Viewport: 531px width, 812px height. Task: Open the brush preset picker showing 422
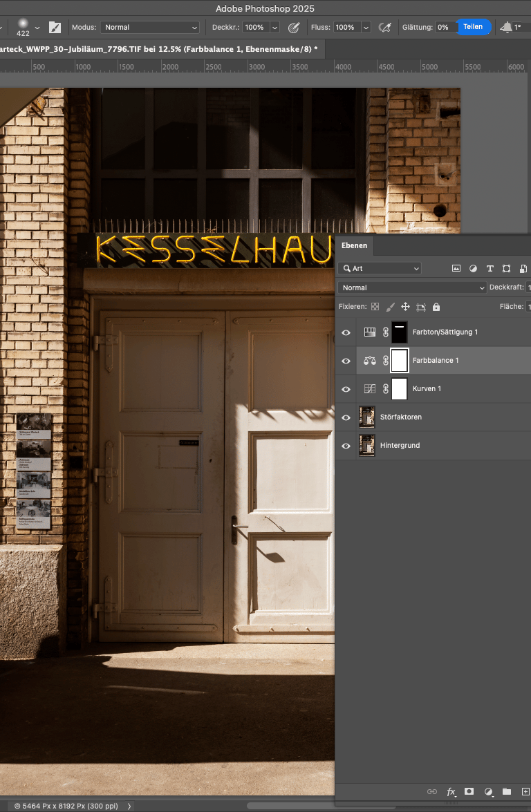(x=28, y=27)
